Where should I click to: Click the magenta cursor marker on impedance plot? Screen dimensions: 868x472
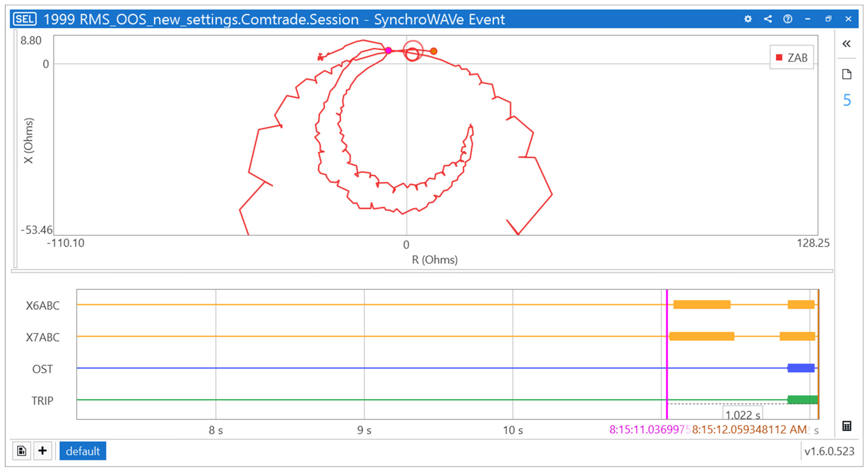[x=388, y=51]
